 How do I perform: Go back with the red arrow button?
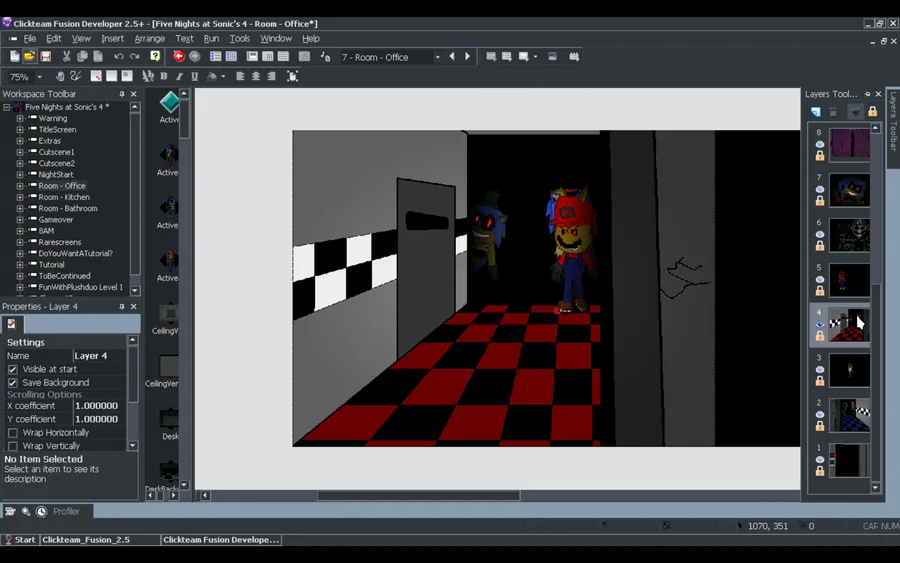coord(179,56)
